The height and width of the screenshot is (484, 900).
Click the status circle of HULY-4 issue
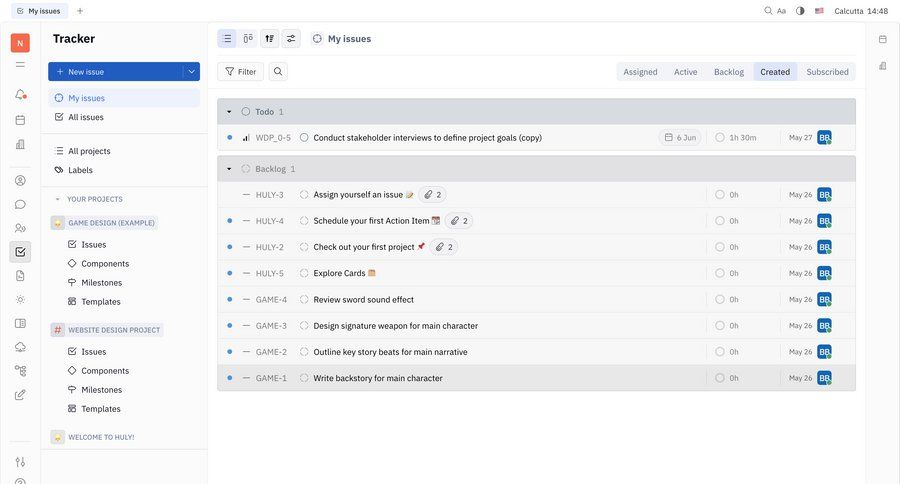tap(304, 221)
